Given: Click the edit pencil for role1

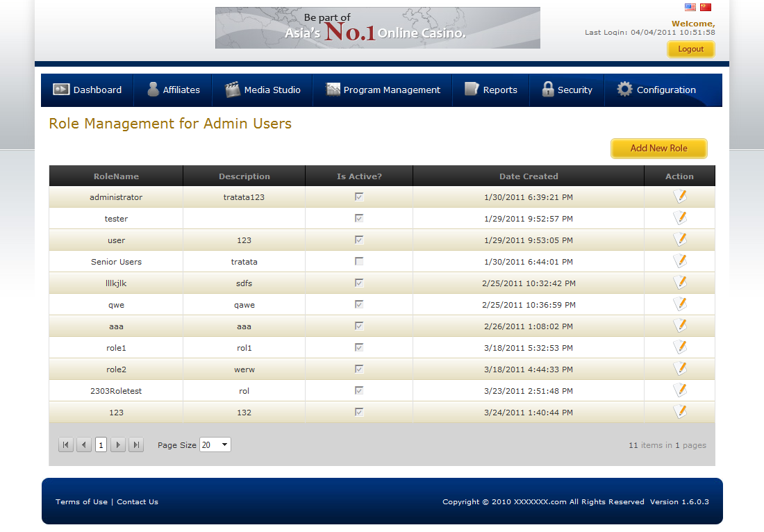Looking at the screenshot, I should (x=680, y=348).
